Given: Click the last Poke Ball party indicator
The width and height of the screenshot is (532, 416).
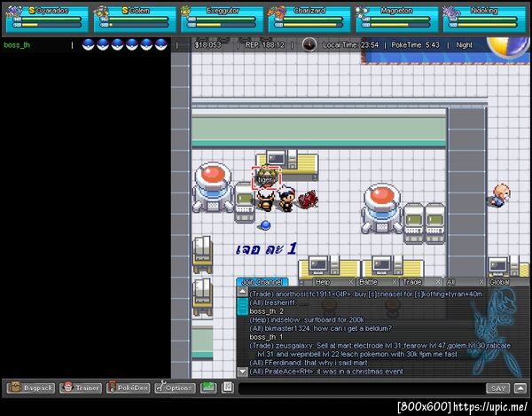Looking at the screenshot, I should click(161, 44).
